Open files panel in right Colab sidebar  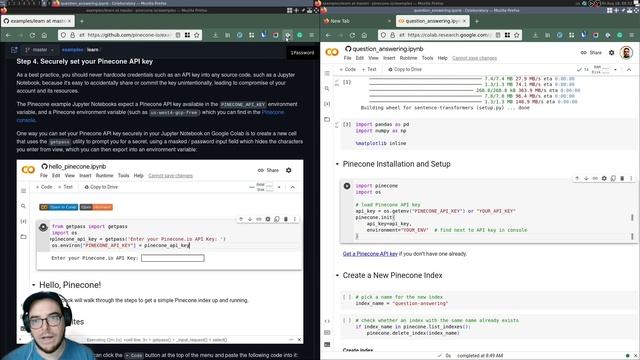tap(327, 119)
